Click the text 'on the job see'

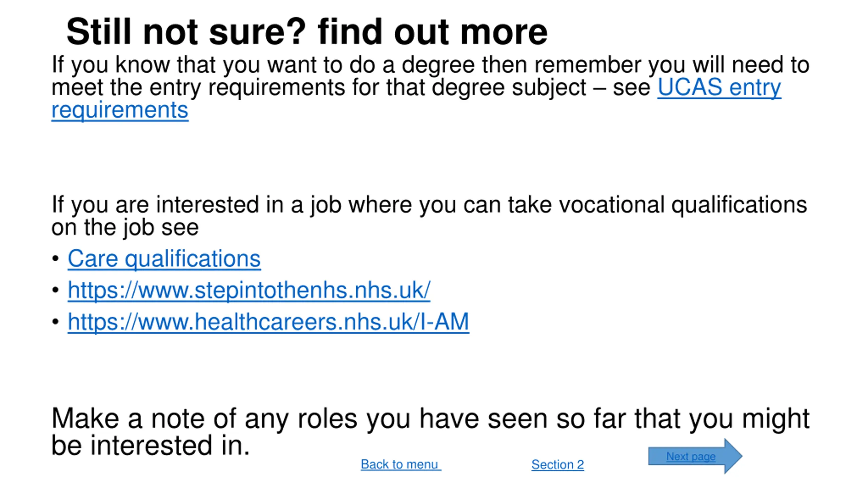125,227
